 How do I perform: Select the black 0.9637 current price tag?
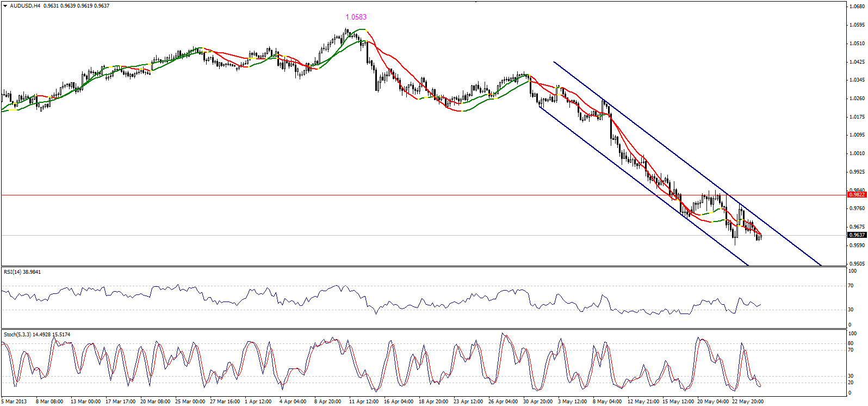[857, 235]
